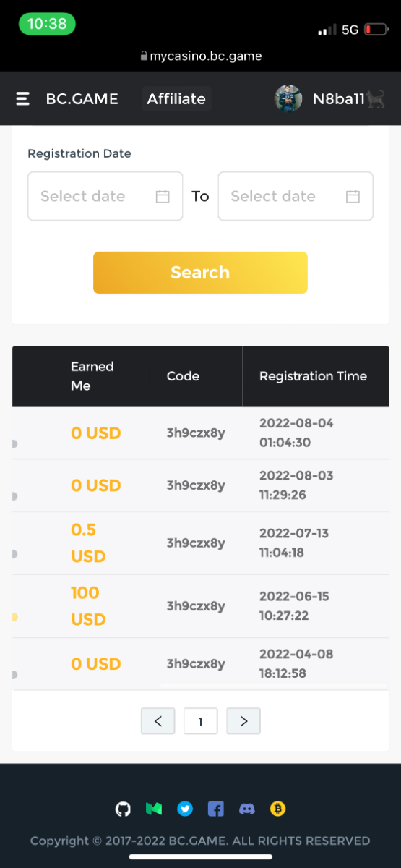This screenshot has height=868, width=401.
Task: Open the start Select date picker
Action: tap(105, 196)
